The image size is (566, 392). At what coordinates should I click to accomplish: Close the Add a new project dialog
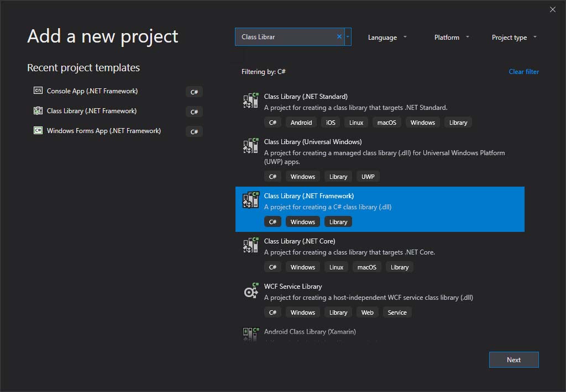pos(553,9)
